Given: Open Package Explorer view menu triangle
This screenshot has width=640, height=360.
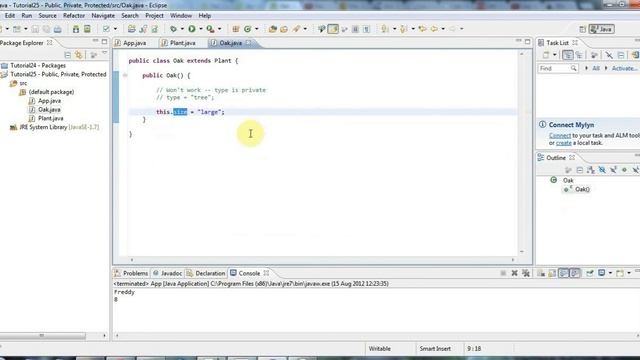Looking at the screenshot, I should click(104, 53).
